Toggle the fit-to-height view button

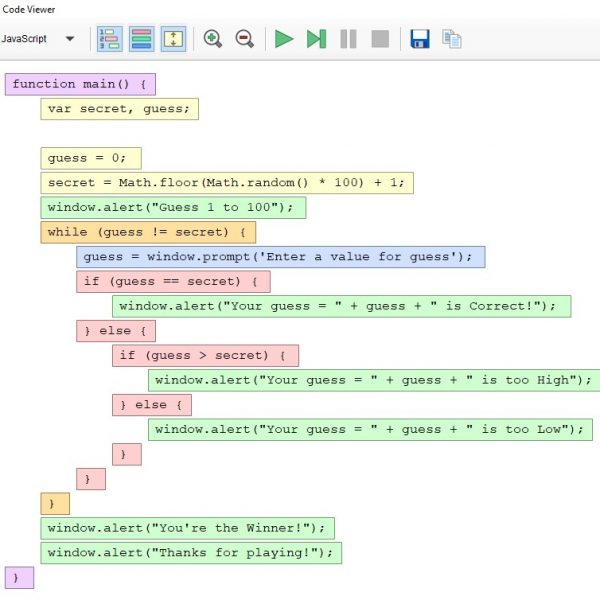(173, 39)
